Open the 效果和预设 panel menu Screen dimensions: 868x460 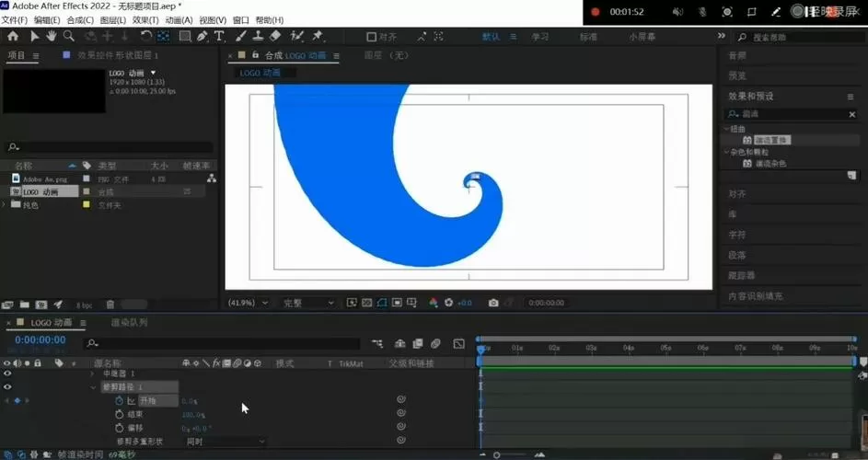pos(851,97)
